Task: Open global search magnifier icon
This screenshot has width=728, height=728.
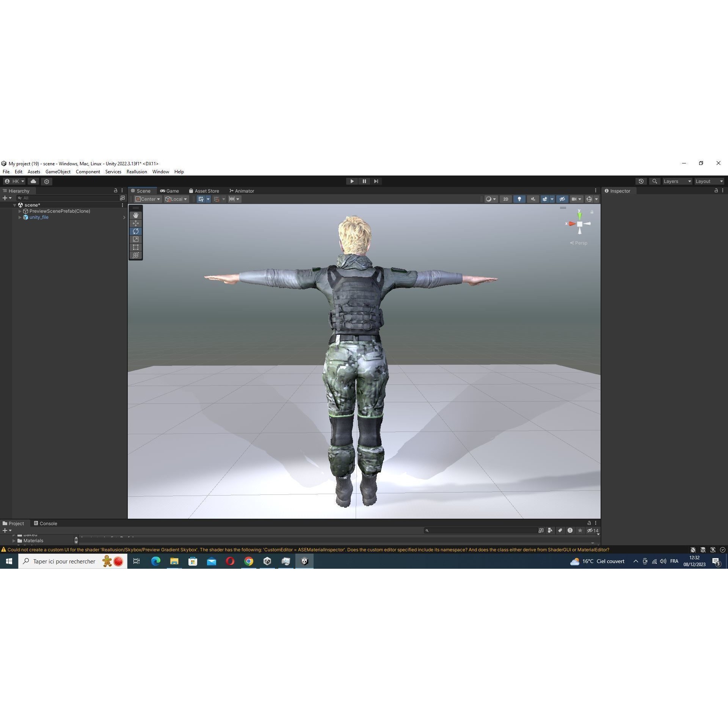Action: (654, 181)
